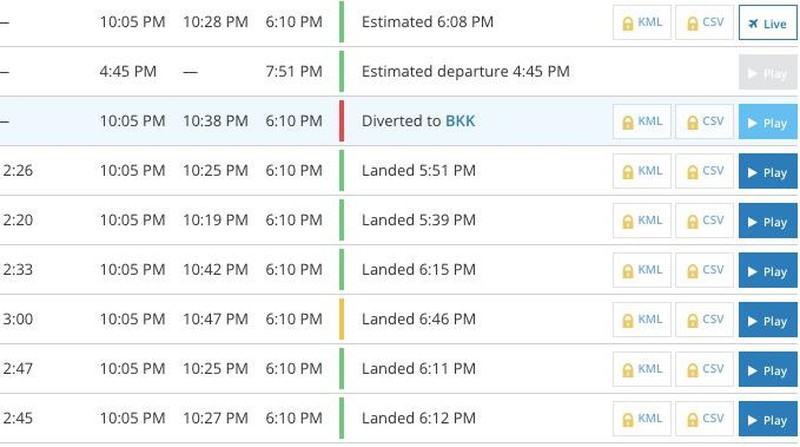
Task: Download CSV for the Estimated 6:08 PM flight
Action: pyautogui.click(x=705, y=23)
